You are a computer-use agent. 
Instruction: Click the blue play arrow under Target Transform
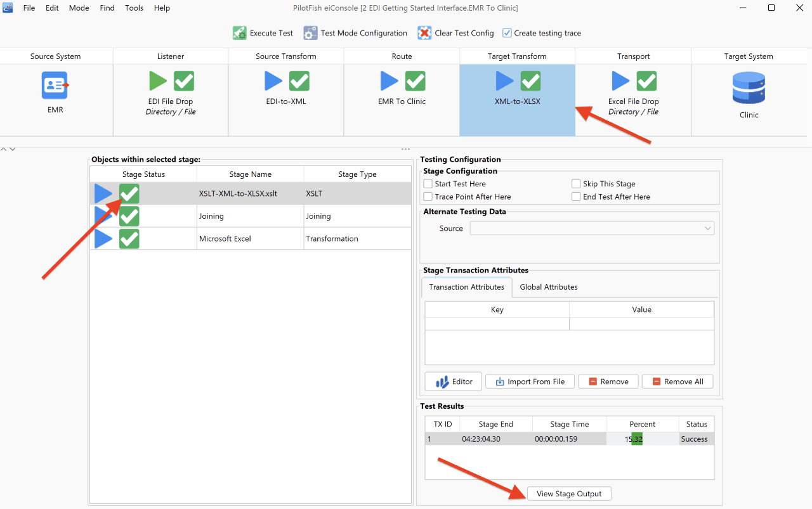pyautogui.click(x=505, y=81)
